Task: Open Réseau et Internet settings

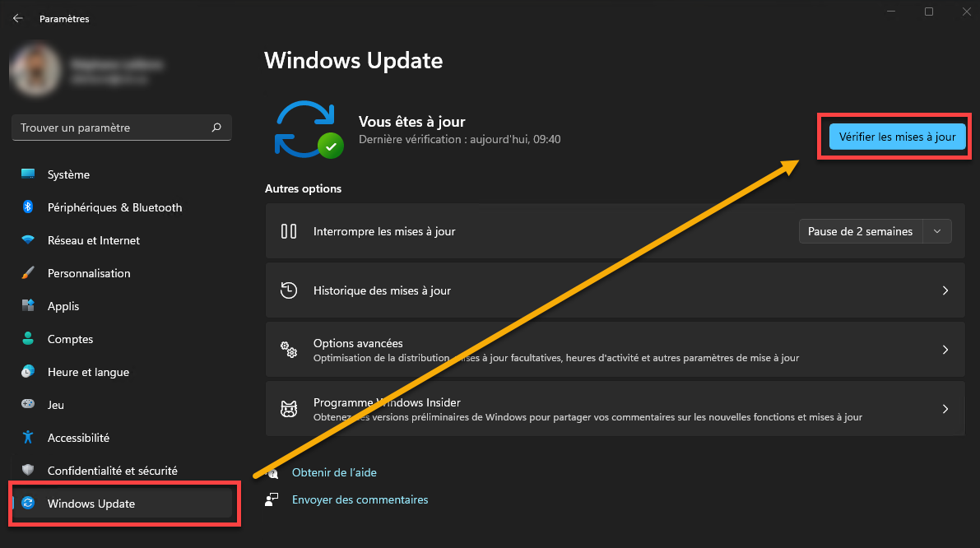Action: point(122,240)
